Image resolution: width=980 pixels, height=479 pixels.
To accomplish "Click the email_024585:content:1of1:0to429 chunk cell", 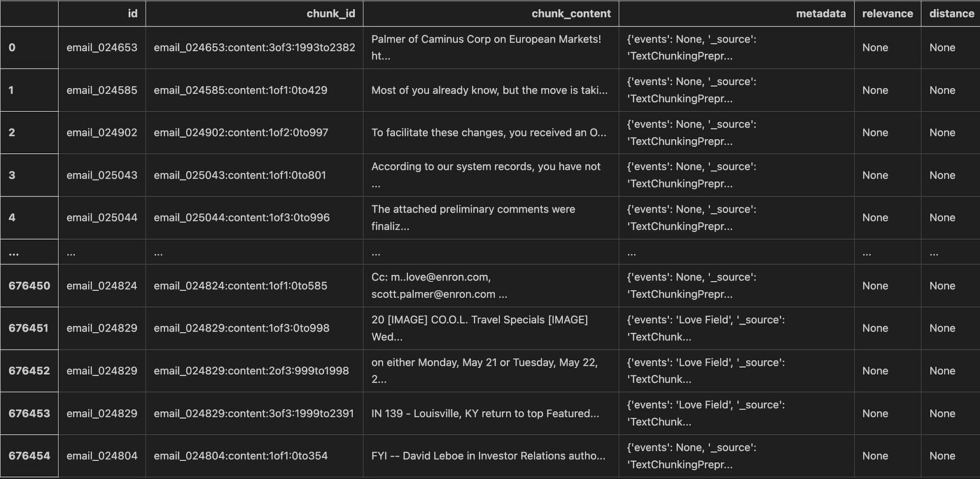I will (x=255, y=90).
